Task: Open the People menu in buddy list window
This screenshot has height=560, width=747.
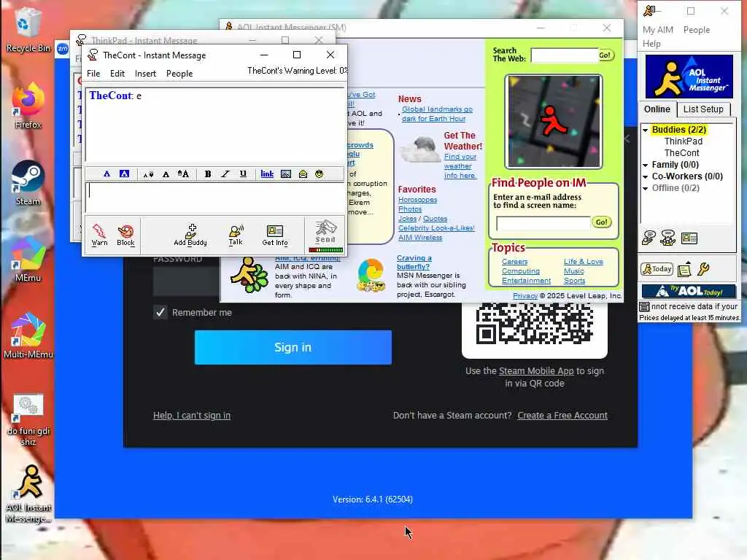Action: (697, 29)
